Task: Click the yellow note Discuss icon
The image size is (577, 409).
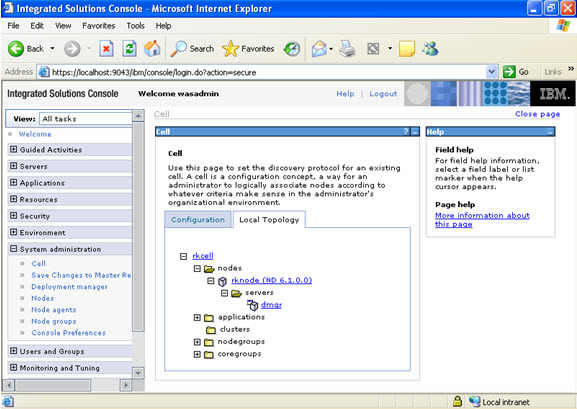Action: pos(407,49)
